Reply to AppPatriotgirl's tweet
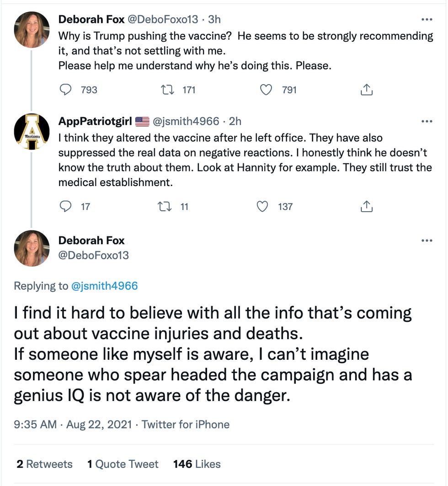The image size is (448, 486). point(67,207)
